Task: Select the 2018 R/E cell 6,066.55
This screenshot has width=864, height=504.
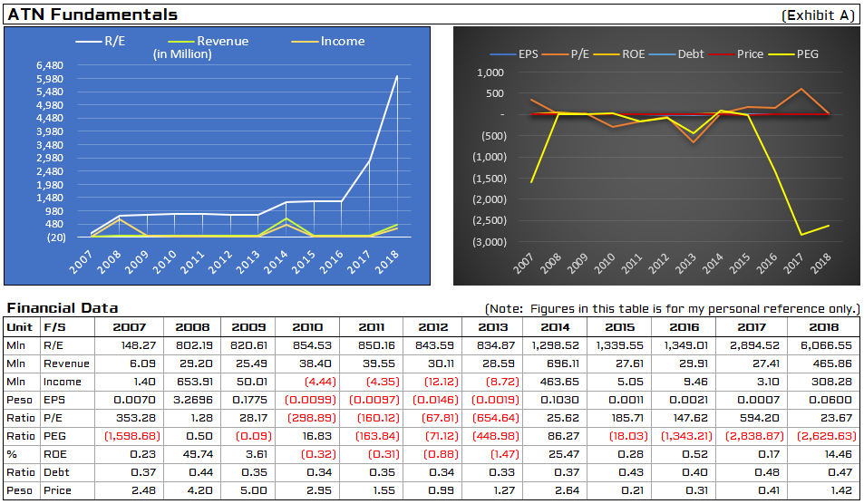Action: [x=823, y=345]
